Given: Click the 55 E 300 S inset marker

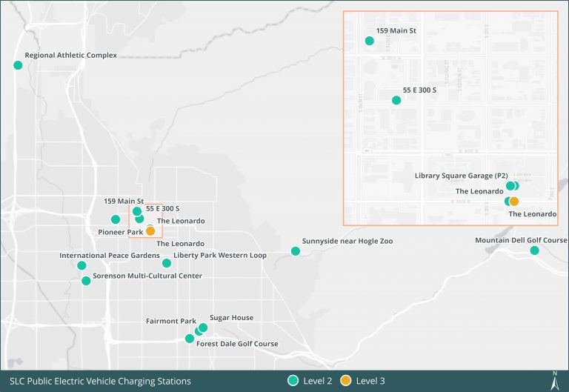Looking at the screenshot, I should 396,100.
